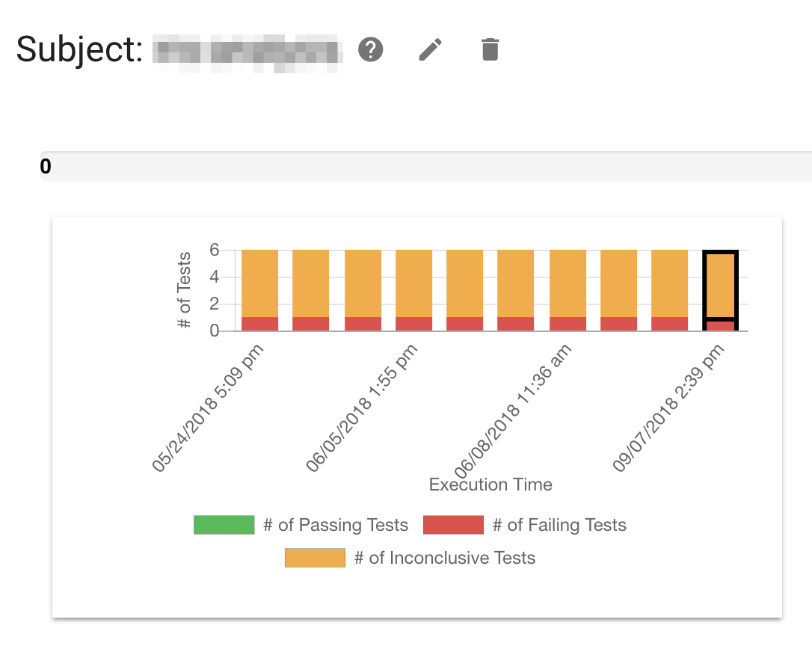
Task: Select the orange bar above 06/08/2018 11:36 am
Action: 568,283
